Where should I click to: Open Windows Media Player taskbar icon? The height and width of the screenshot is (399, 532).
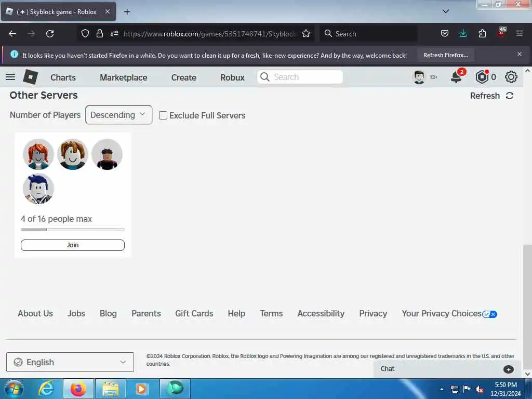click(x=142, y=389)
